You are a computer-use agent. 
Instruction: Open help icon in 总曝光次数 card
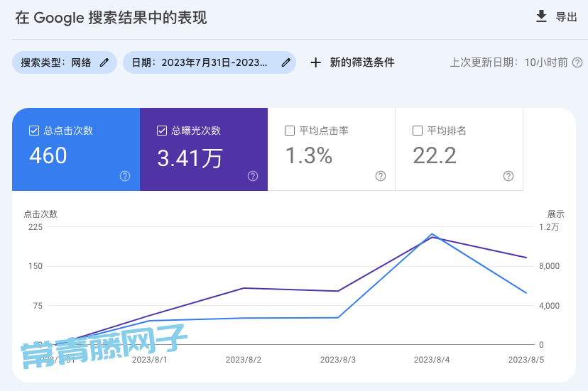(x=253, y=176)
